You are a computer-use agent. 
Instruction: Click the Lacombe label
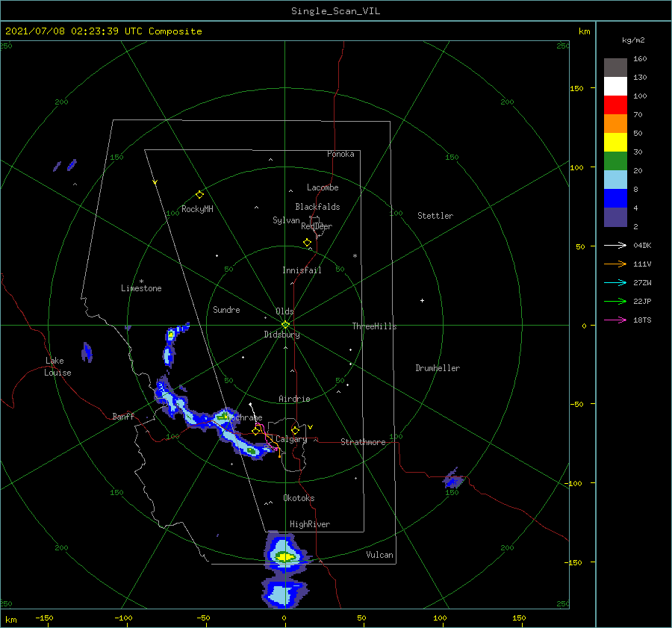[x=323, y=187]
